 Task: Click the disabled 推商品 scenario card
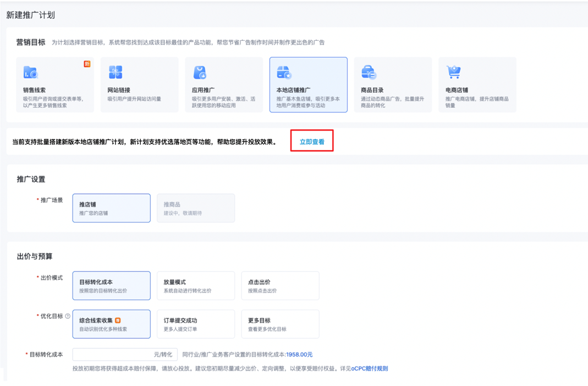pyautogui.click(x=195, y=208)
